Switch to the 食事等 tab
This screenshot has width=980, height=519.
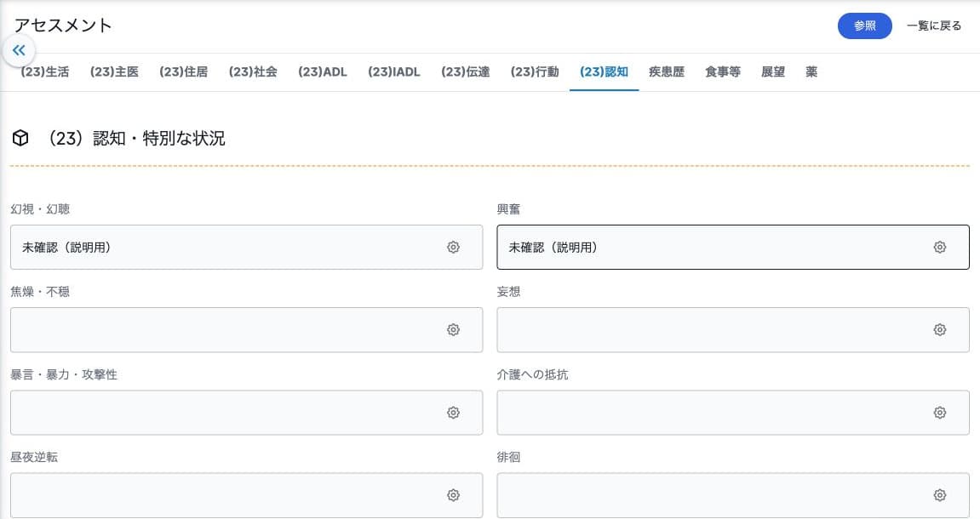click(723, 71)
